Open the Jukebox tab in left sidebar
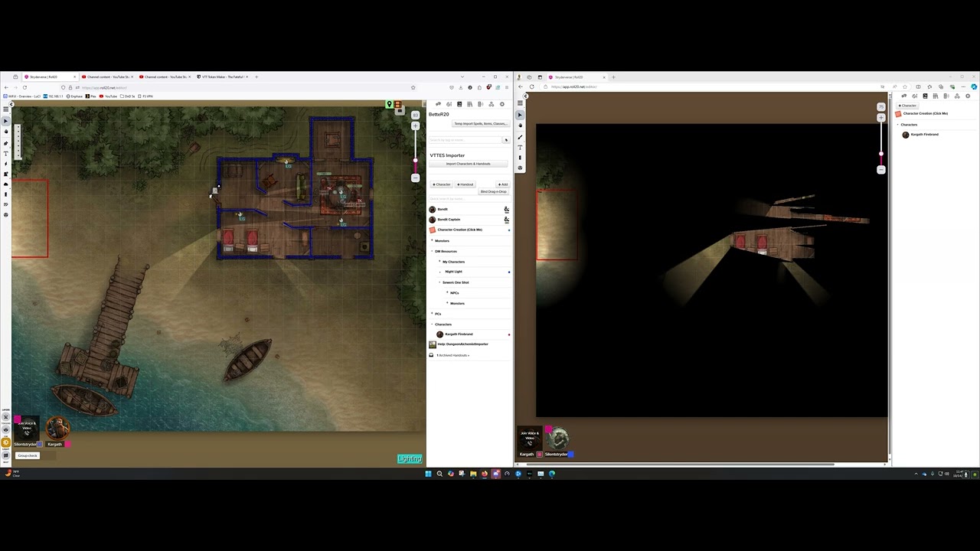 (x=481, y=104)
